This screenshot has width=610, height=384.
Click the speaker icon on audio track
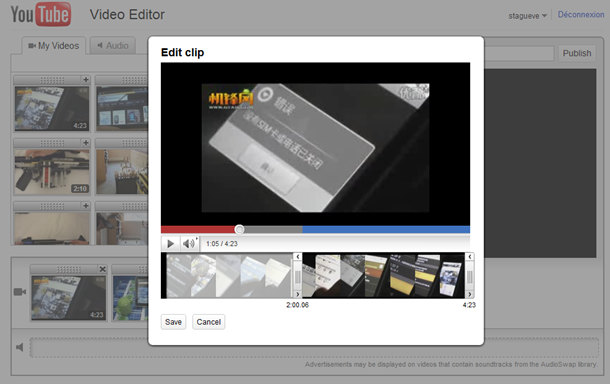(x=20, y=347)
